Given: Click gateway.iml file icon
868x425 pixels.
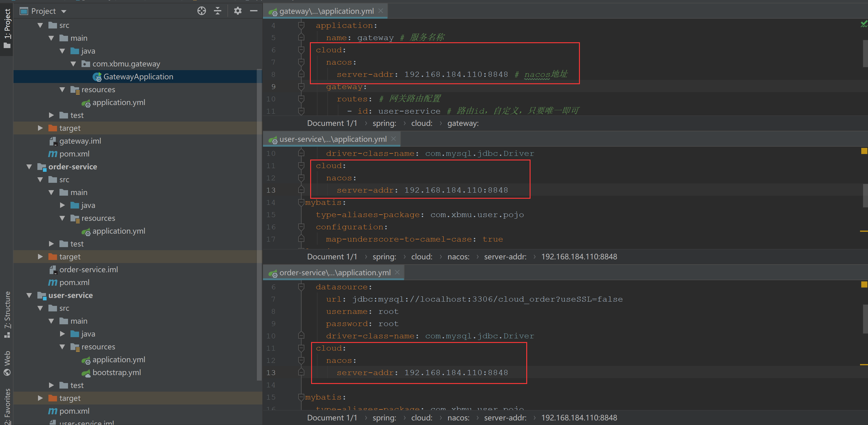Looking at the screenshot, I should click(53, 141).
